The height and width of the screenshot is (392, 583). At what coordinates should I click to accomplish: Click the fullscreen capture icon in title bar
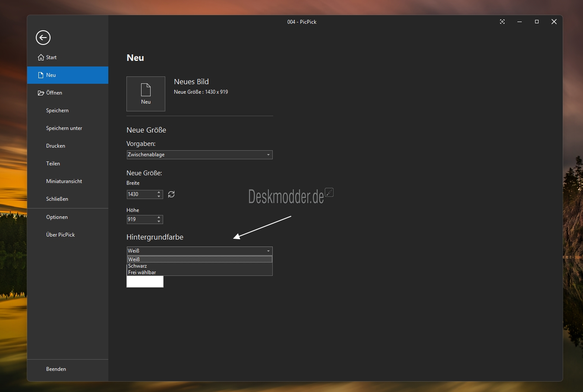click(502, 22)
